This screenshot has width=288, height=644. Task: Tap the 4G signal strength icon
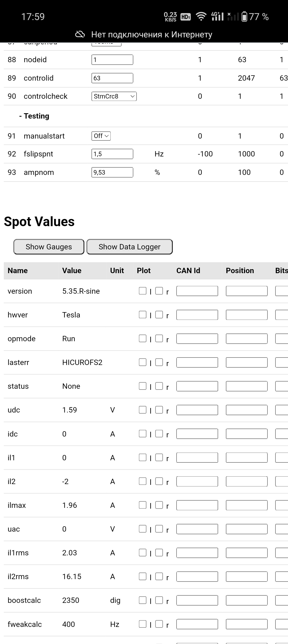pos(217,17)
